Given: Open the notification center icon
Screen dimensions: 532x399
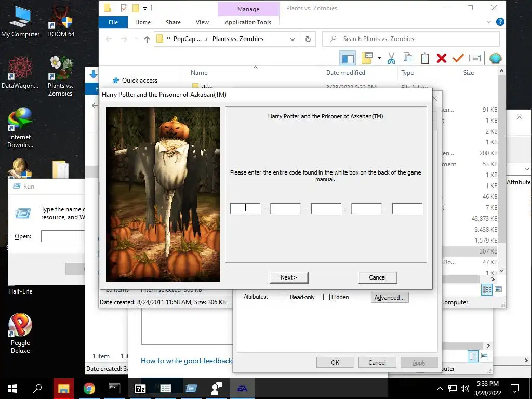Looking at the screenshot, I should click(515, 389).
